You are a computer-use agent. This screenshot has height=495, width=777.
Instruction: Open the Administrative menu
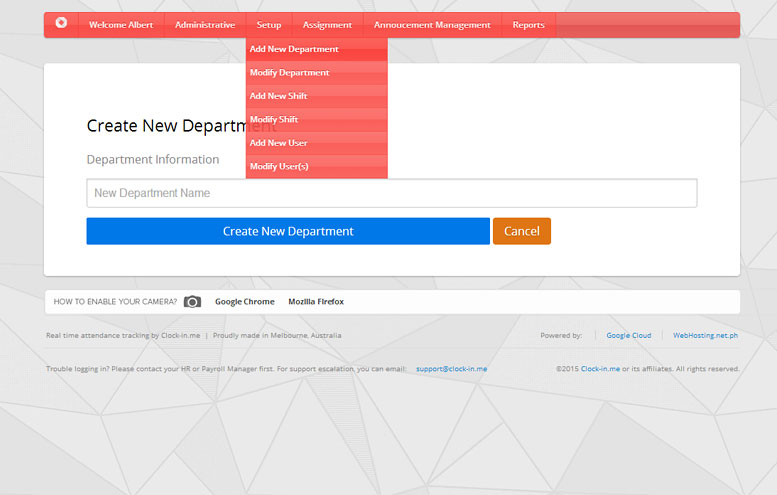click(x=205, y=25)
